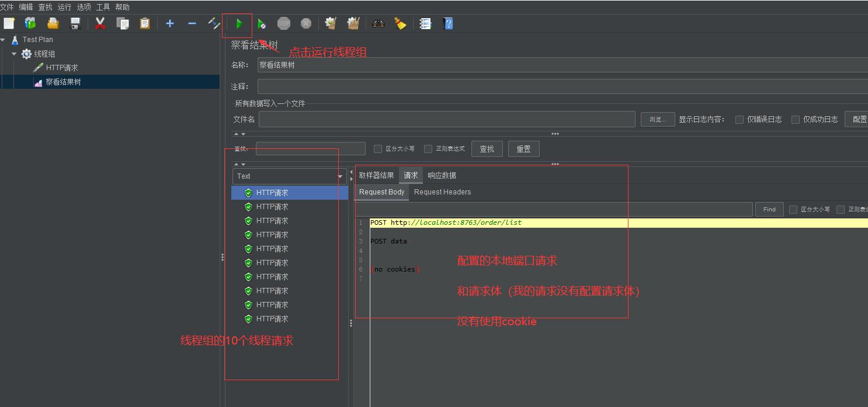Viewport: 868px width, 407px height.
Task: Open help with question mark book icon
Action: click(x=448, y=23)
